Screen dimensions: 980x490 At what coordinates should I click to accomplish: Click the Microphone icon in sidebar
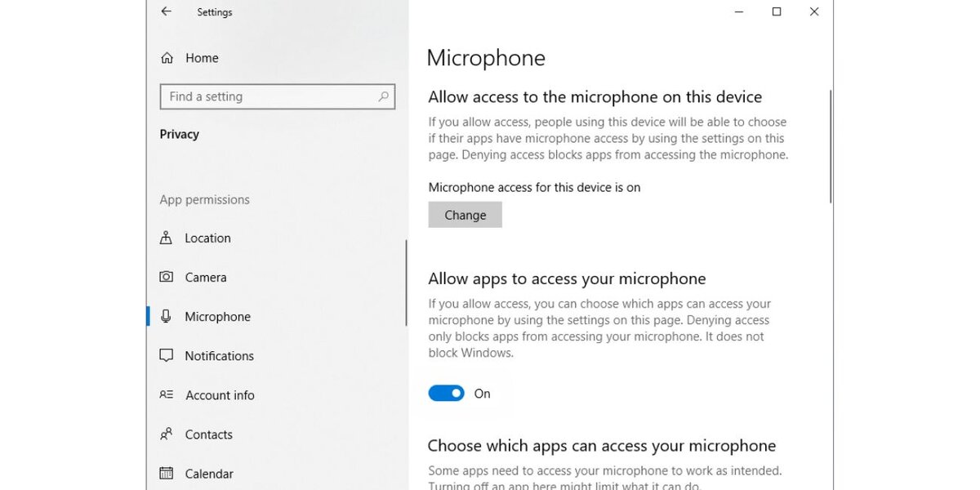tap(167, 316)
